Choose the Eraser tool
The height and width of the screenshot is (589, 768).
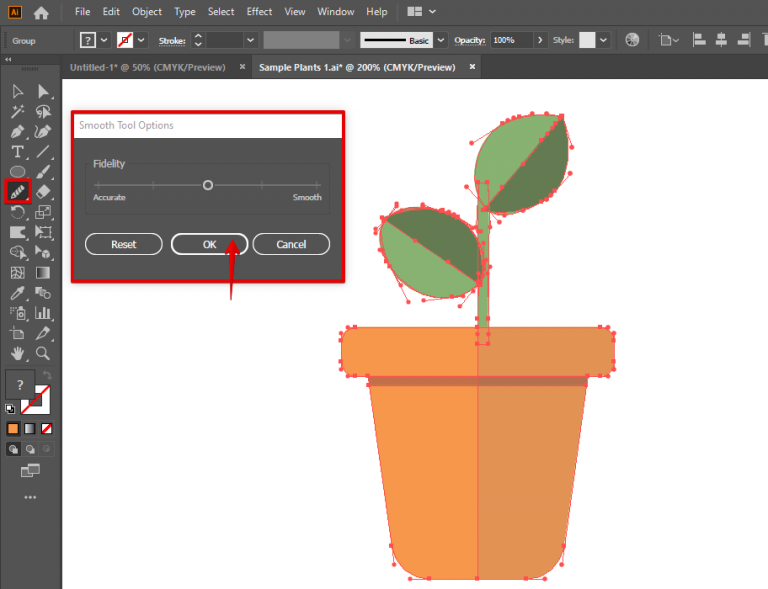(x=43, y=190)
